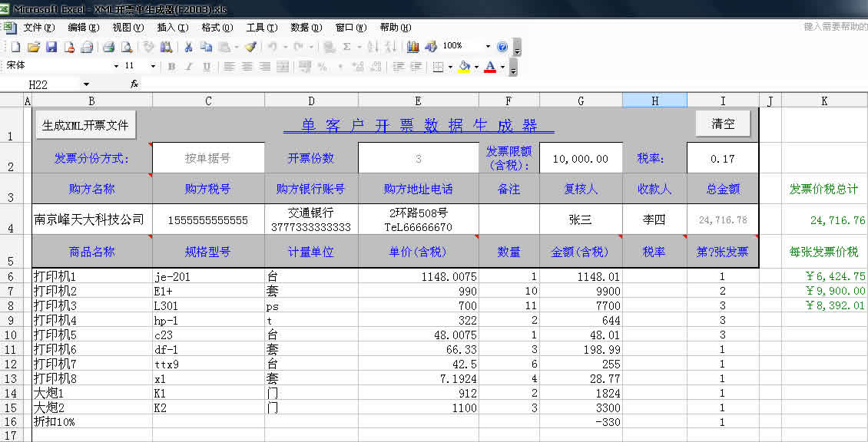Click the Sort Descending icon
This screenshot has width=868, height=442.
(390, 47)
